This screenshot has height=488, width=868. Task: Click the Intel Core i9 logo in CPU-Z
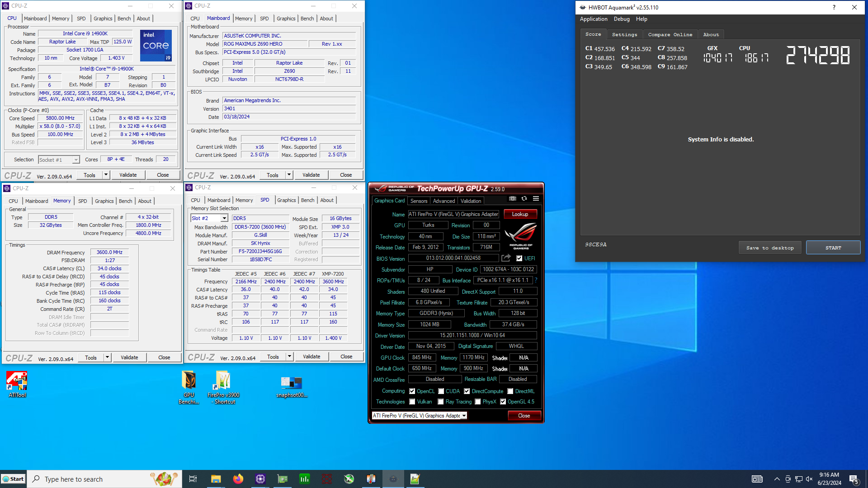click(156, 46)
